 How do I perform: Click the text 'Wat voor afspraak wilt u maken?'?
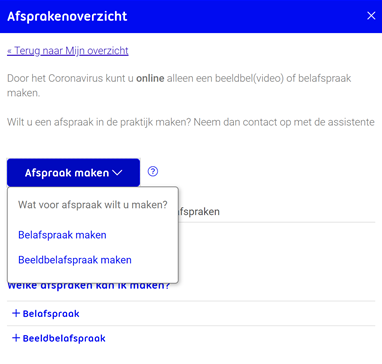93,204
